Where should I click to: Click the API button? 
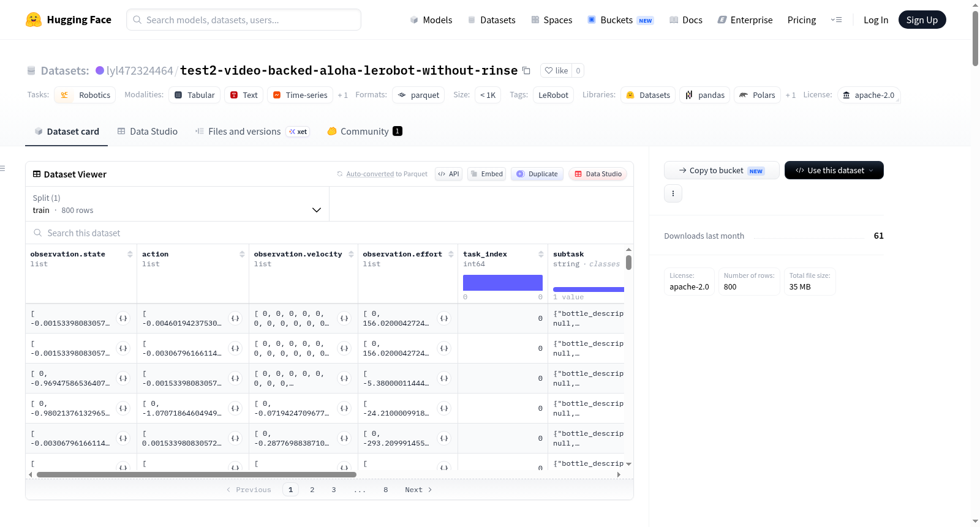point(448,174)
